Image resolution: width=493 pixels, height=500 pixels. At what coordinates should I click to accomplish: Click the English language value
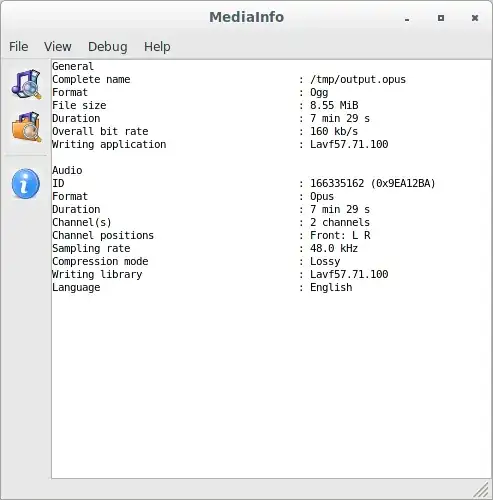[x=331, y=287]
